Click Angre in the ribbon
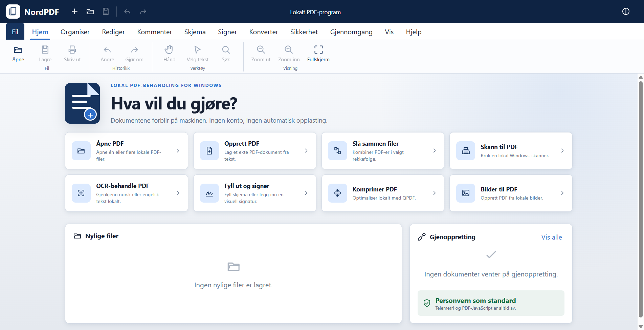Image resolution: width=644 pixels, height=330 pixels. (x=107, y=54)
